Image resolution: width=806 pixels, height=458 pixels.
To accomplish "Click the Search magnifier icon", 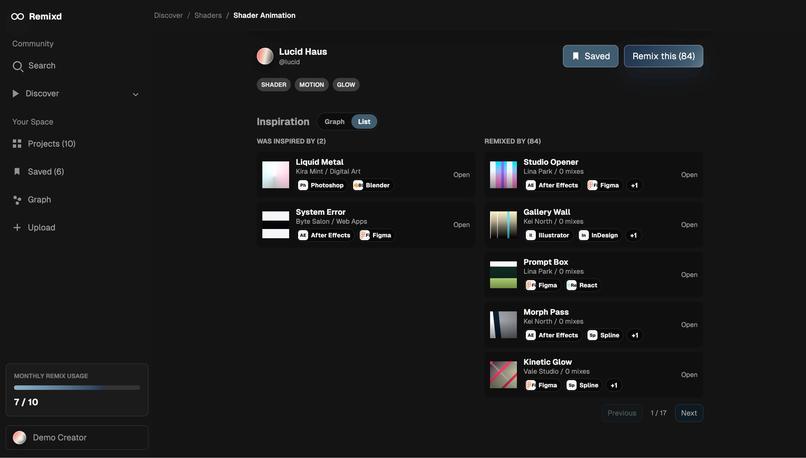I will point(17,66).
